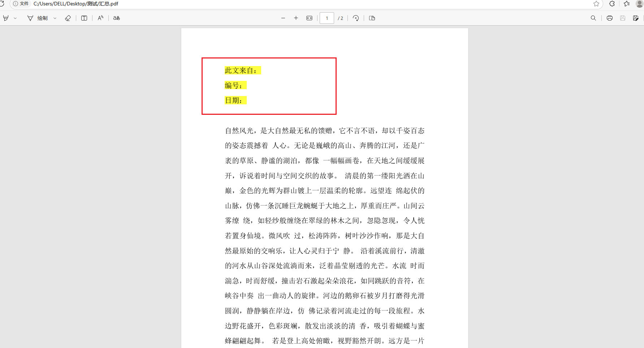Viewport: 644px width, 348px height.
Task: Select the 绘制 draw tool
Action: 40,18
